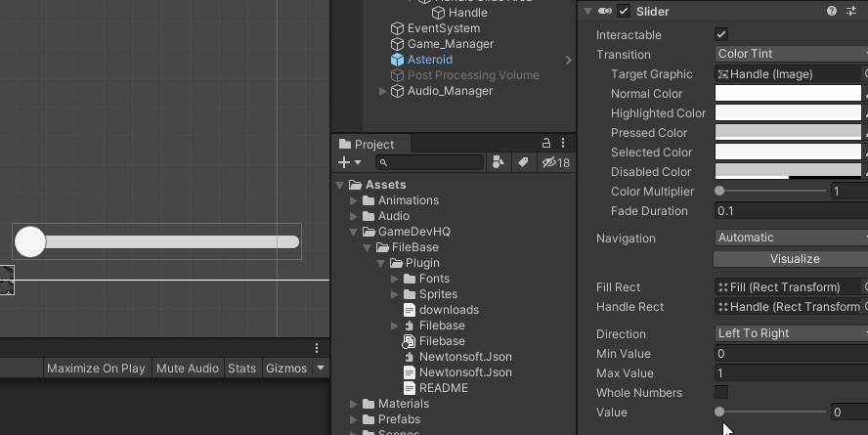Collapse the GameDevHQ folder
868x435 pixels.
point(353,232)
